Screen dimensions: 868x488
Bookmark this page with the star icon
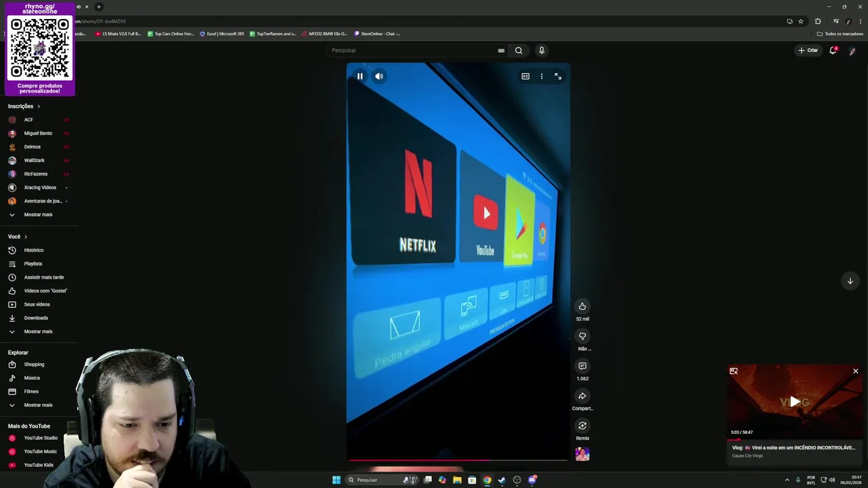coord(801,21)
